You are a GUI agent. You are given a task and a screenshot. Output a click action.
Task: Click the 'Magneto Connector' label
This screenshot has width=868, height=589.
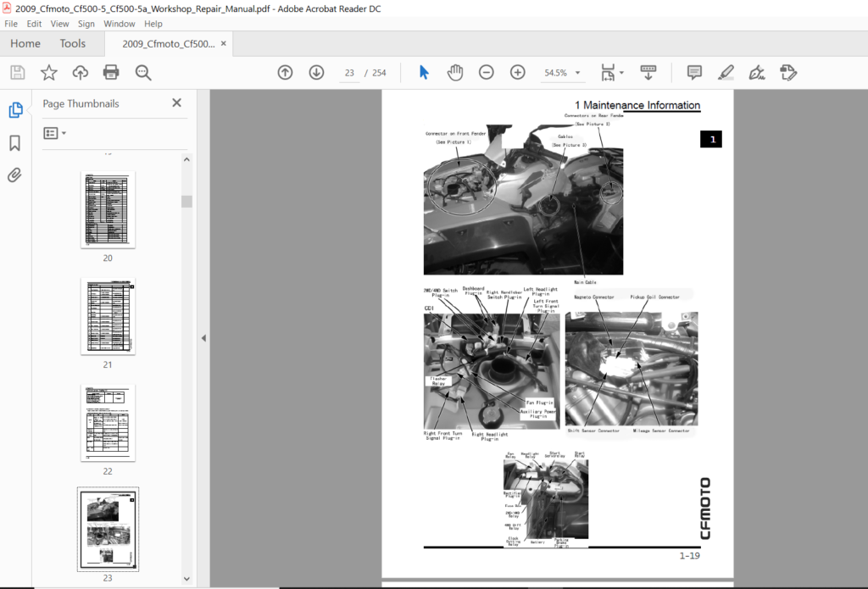[x=594, y=297]
